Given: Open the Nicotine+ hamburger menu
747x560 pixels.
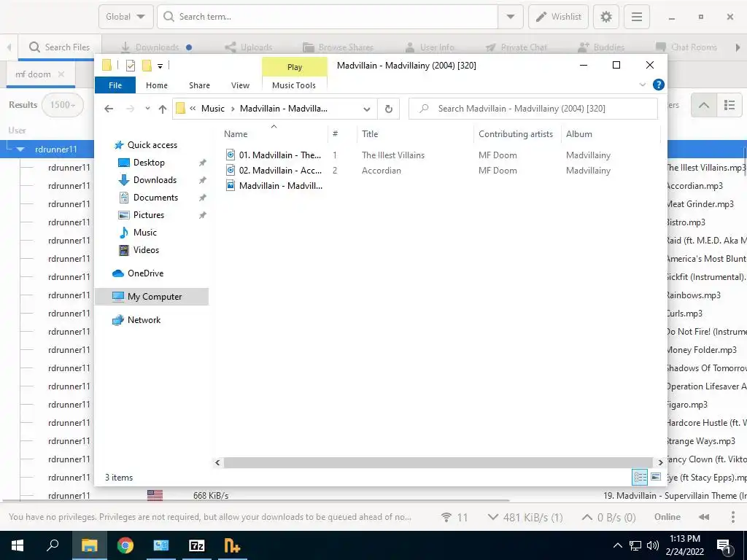Looking at the screenshot, I should [636, 17].
